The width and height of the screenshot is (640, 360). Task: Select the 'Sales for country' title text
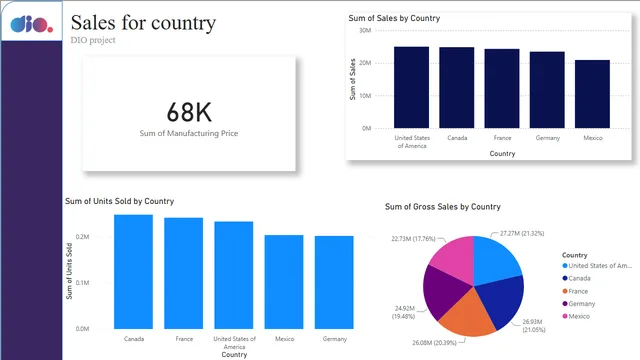coord(143,23)
